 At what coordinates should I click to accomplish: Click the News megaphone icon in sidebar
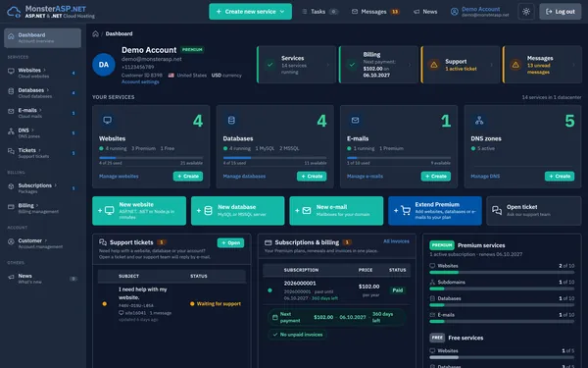[x=11, y=277]
